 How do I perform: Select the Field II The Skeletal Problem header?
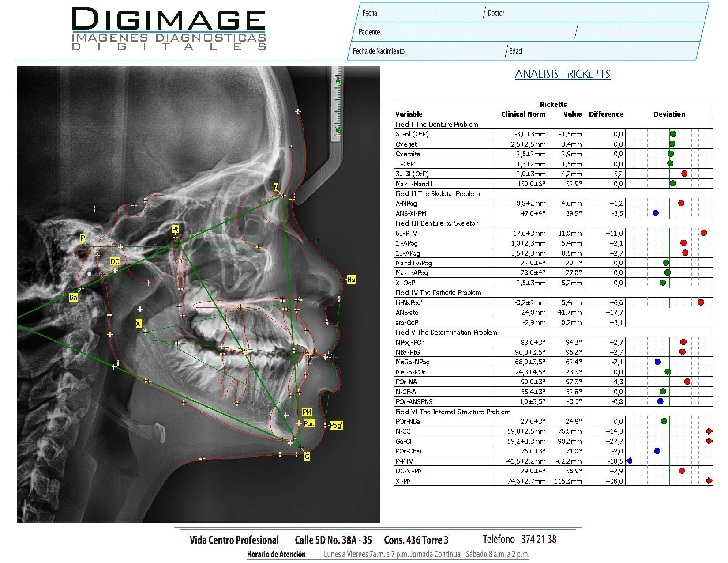[x=438, y=193]
